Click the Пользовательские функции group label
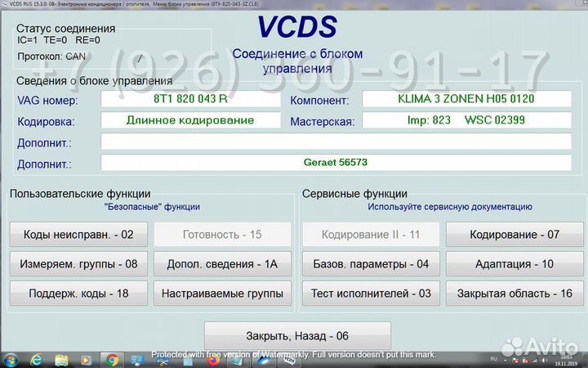Image resolution: width=588 pixels, height=368 pixels. tap(80, 194)
